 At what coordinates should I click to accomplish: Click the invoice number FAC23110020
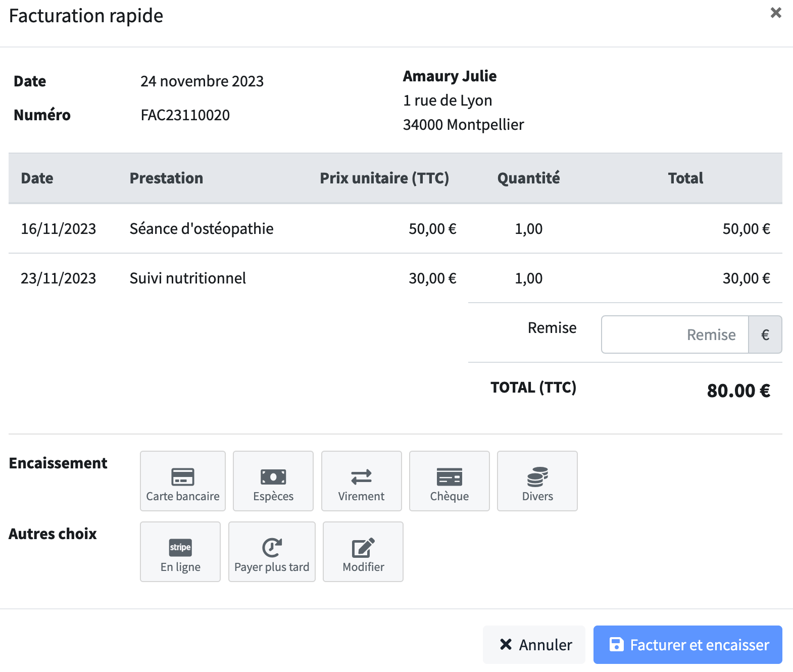tap(185, 115)
